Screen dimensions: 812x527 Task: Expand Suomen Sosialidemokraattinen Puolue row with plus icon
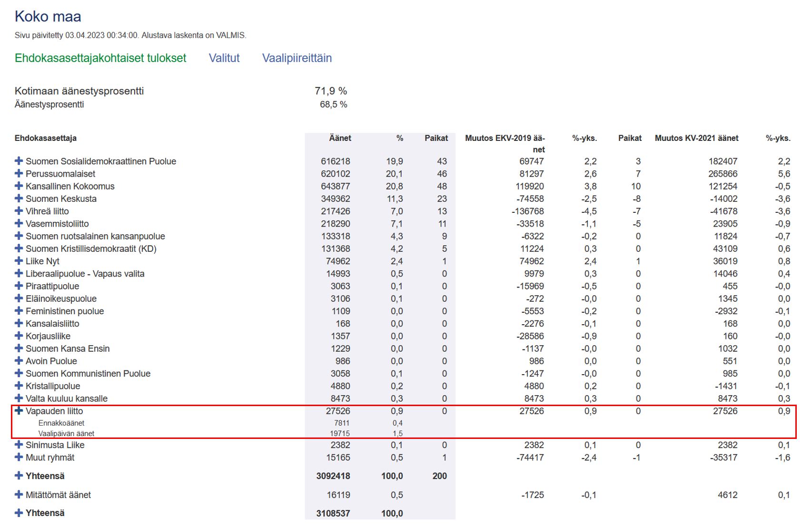pyautogui.click(x=19, y=161)
